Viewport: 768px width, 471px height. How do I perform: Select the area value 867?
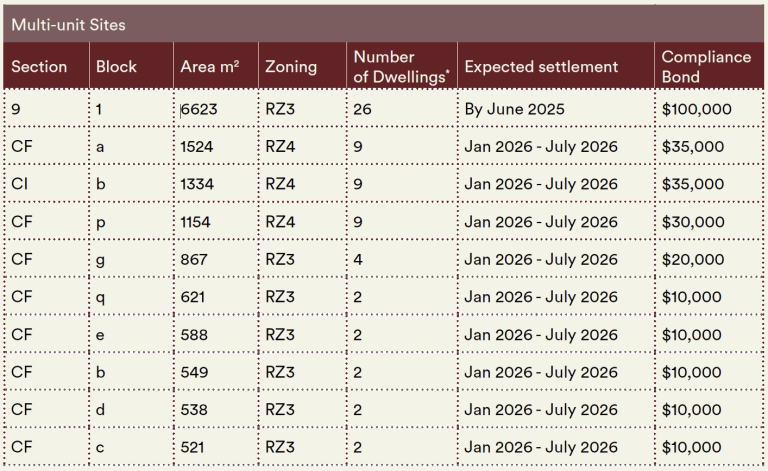click(x=194, y=260)
